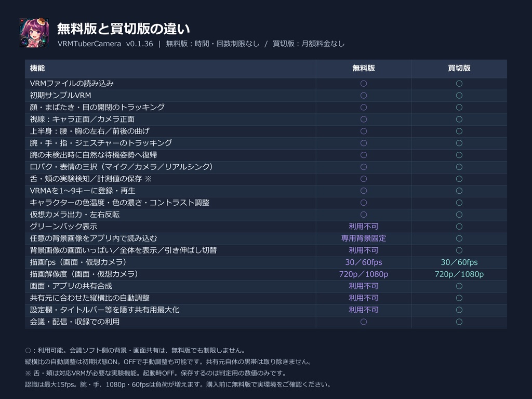Click 無料版 circle for 腕の未検出時 row
Viewport: 532px width, 399px height.
363,155
